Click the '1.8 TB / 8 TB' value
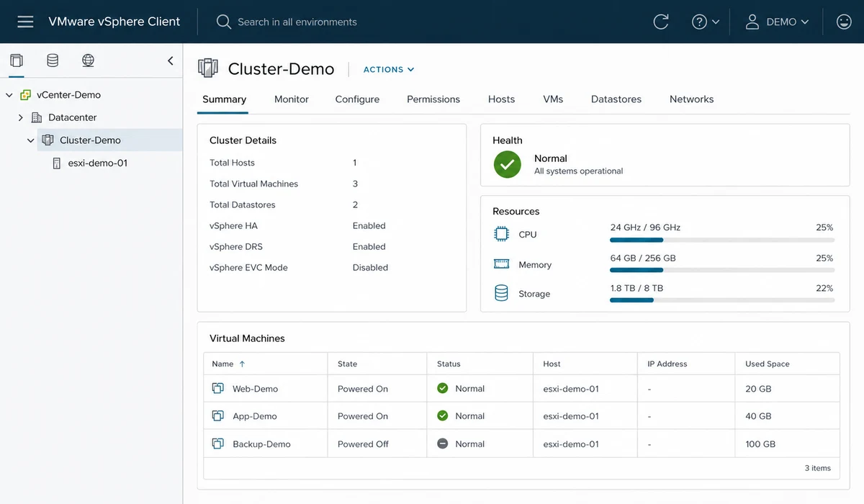Screen dimensions: 864x504 (x=636, y=288)
